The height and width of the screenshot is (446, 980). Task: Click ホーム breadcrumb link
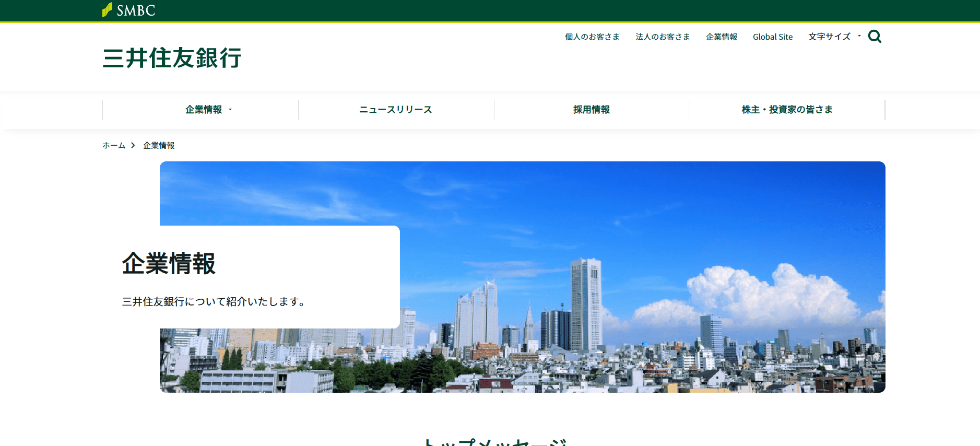[x=114, y=145]
